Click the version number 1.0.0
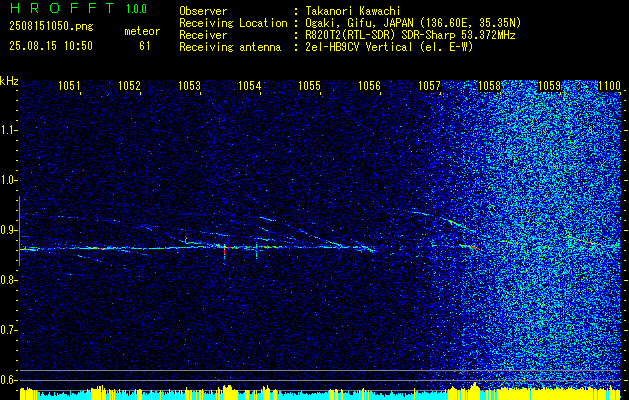The image size is (629, 400). coord(136,9)
